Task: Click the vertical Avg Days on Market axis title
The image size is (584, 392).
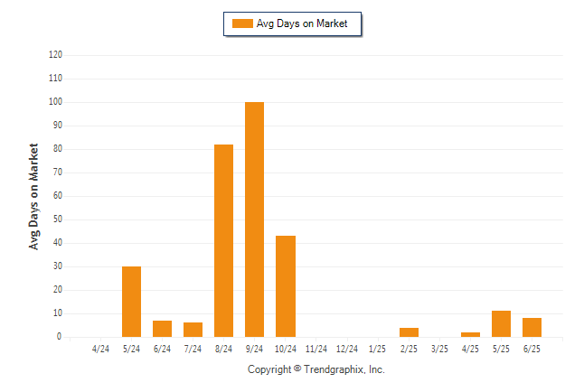Action: click(33, 197)
